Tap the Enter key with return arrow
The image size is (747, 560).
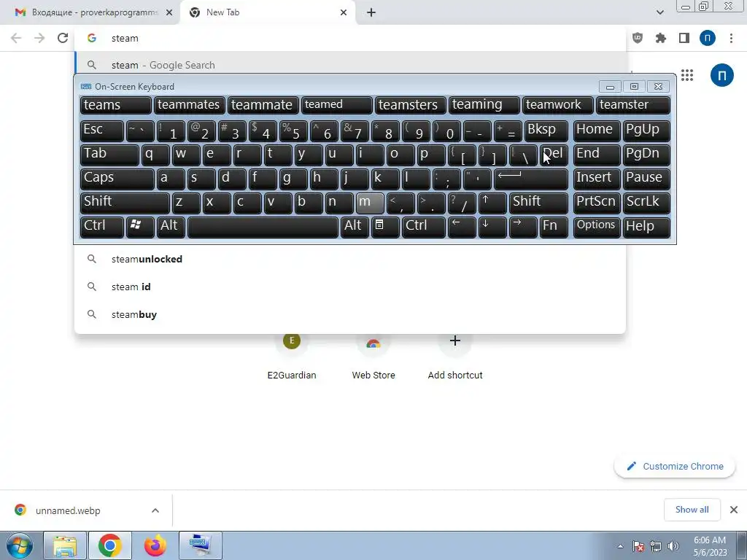531,179
